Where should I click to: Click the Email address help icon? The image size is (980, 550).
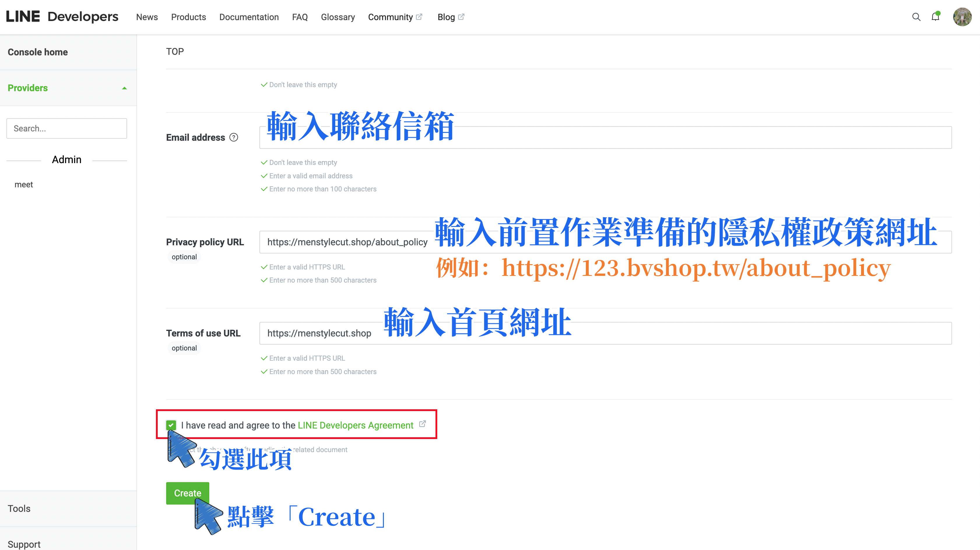point(233,137)
